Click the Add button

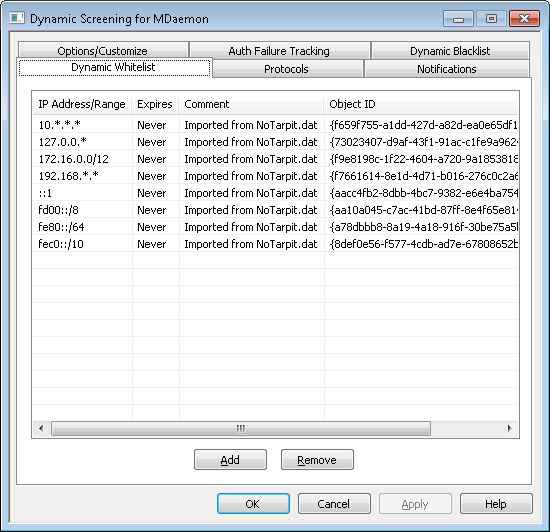[x=230, y=460]
